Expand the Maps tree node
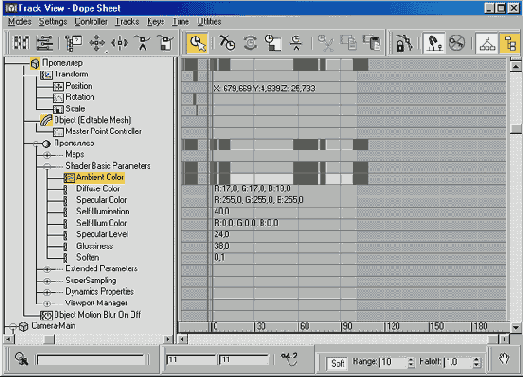 pos(47,155)
